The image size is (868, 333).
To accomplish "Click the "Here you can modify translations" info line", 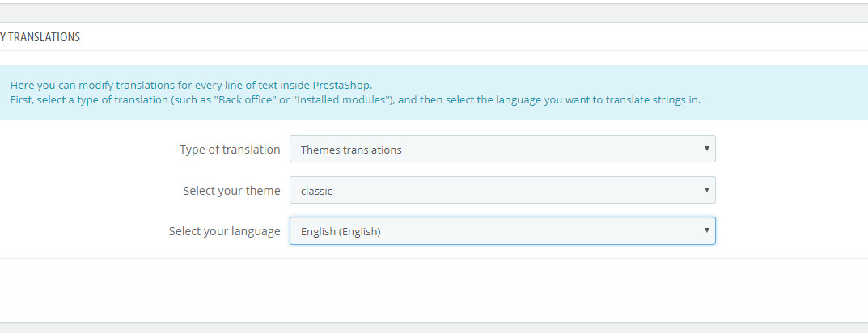I will 191,85.
